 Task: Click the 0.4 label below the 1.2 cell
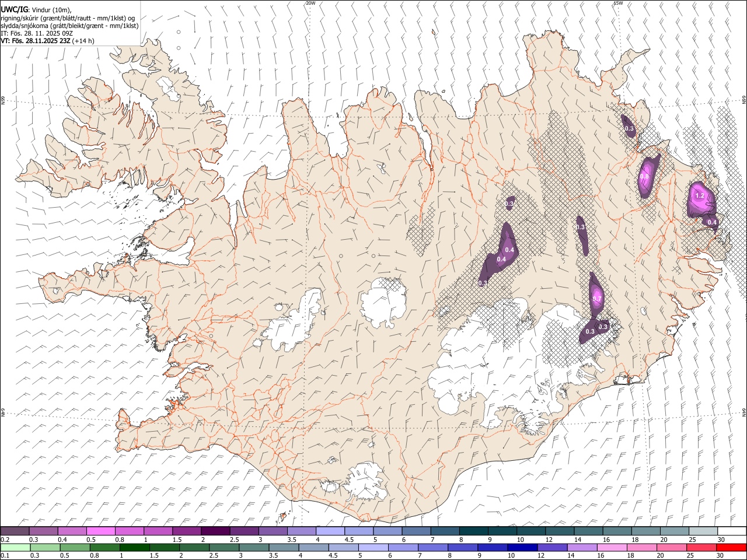(712, 222)
